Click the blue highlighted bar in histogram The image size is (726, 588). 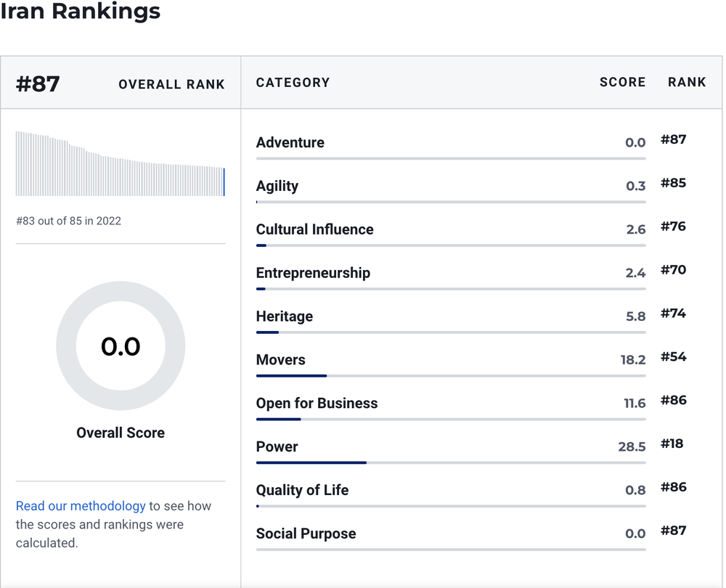pos(224,182)
